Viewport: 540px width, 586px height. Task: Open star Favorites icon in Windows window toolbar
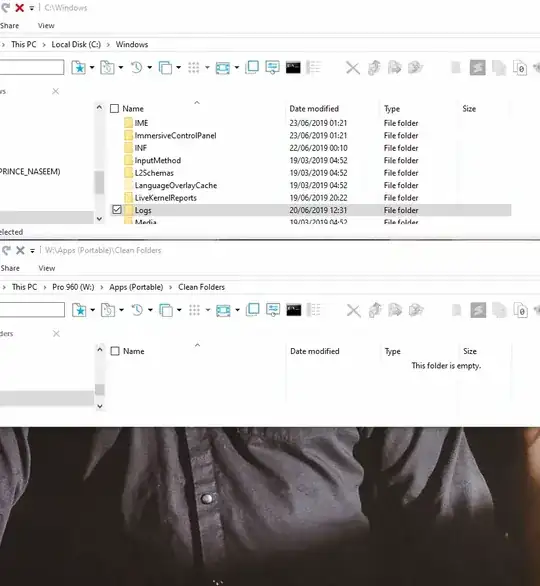tap(78, 68)
